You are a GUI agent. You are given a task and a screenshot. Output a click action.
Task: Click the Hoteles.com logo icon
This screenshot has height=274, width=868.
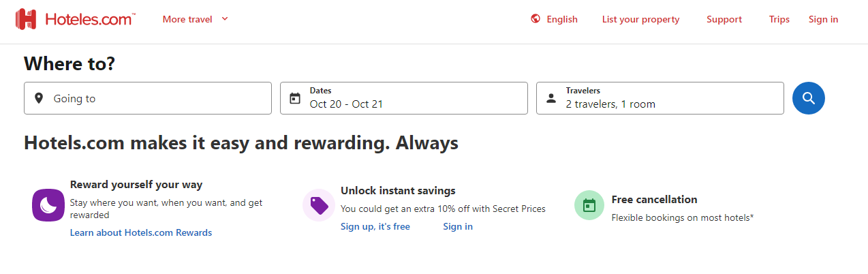(26, 19)
